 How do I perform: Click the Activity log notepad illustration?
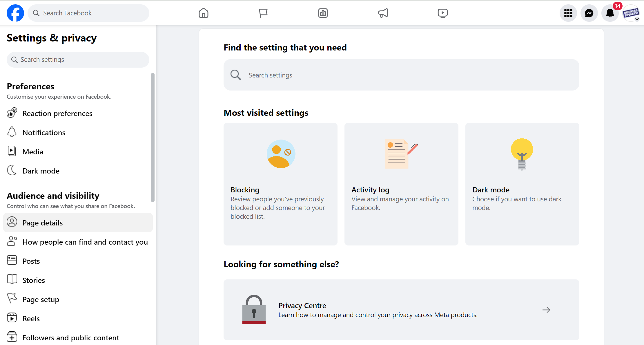[x=401, y=154]
